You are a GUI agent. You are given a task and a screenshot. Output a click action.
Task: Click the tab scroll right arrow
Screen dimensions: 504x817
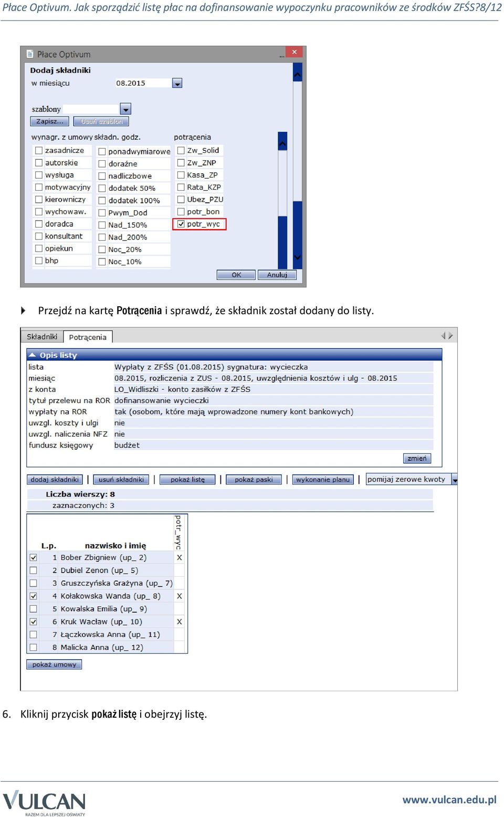[x=450, y=336]
